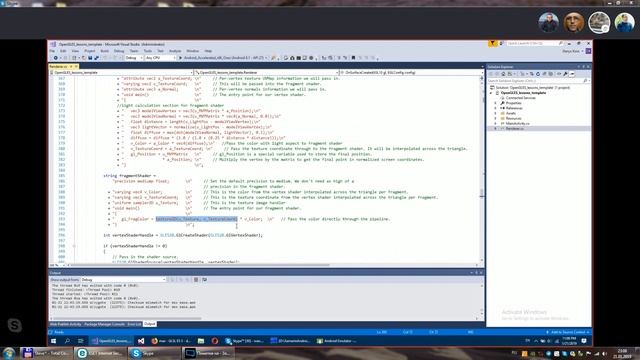The height and width of the screenshot is (360, 640).
Task: Close the Renderer.cs editor tab
Action: 76,66
